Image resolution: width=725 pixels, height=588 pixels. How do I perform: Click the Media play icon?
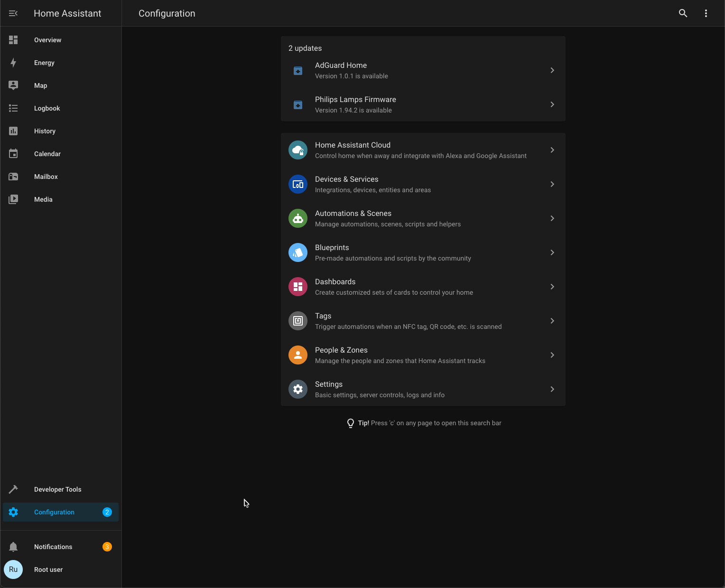(x=13, y=199)
